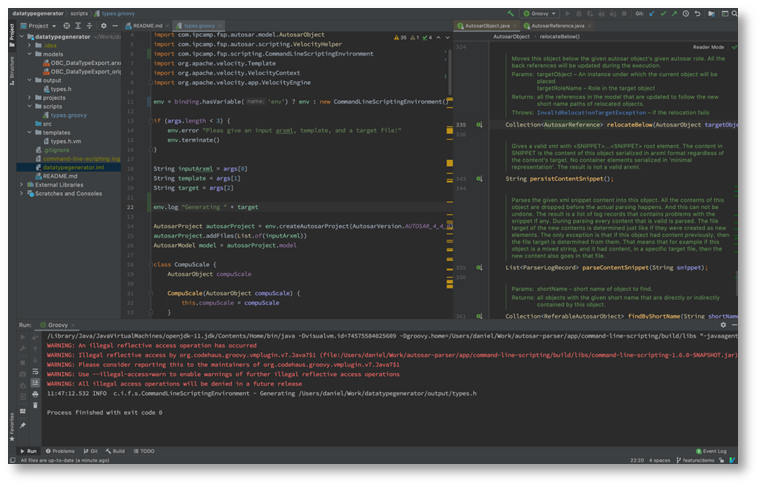Image resolution: width=761 pixels, height=487 pixels.
Task: Select .gitignore in project tree
Action: click(x=52, y=150)
